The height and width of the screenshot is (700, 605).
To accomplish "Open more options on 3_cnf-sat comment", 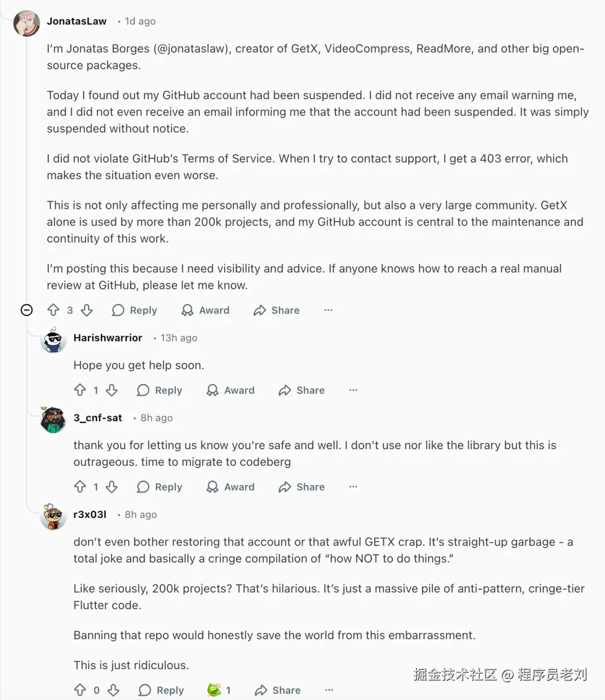I will point(353,487).
